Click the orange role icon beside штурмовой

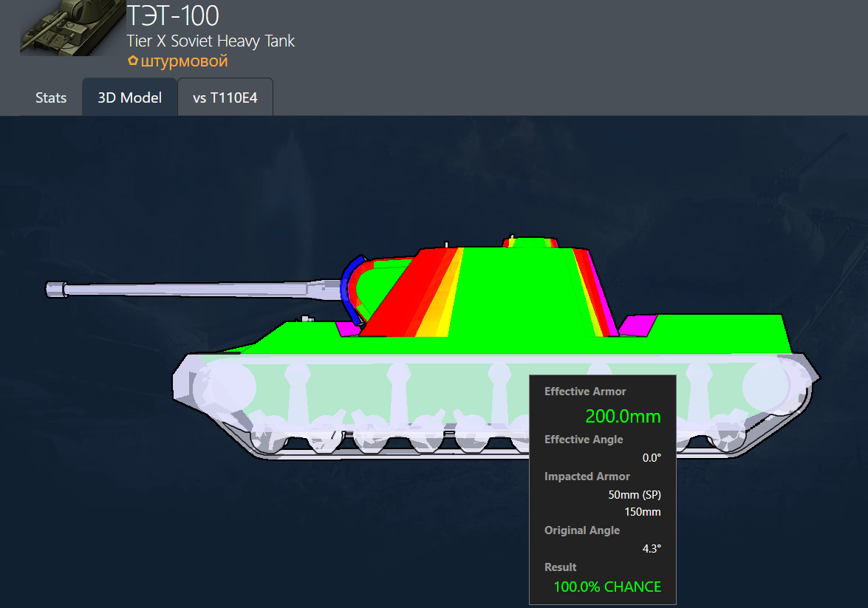tap(133, 61)
